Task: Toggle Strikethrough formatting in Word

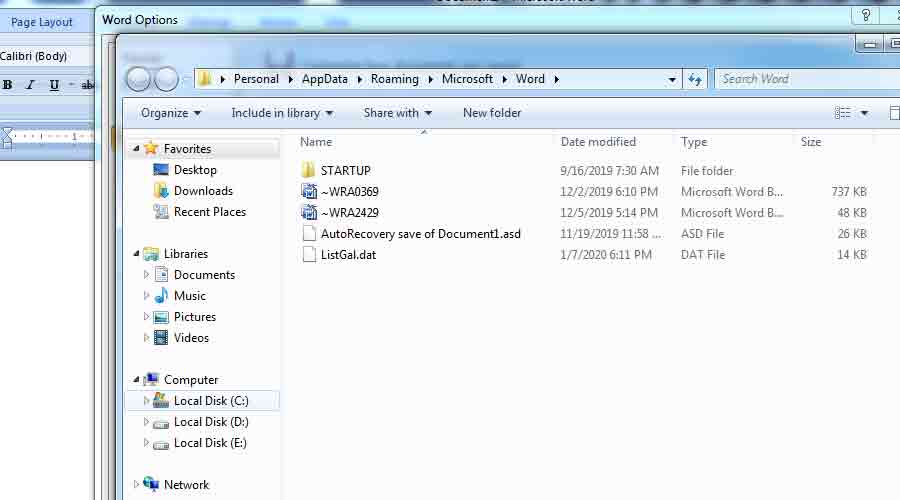Action: [x=87, y=85]
